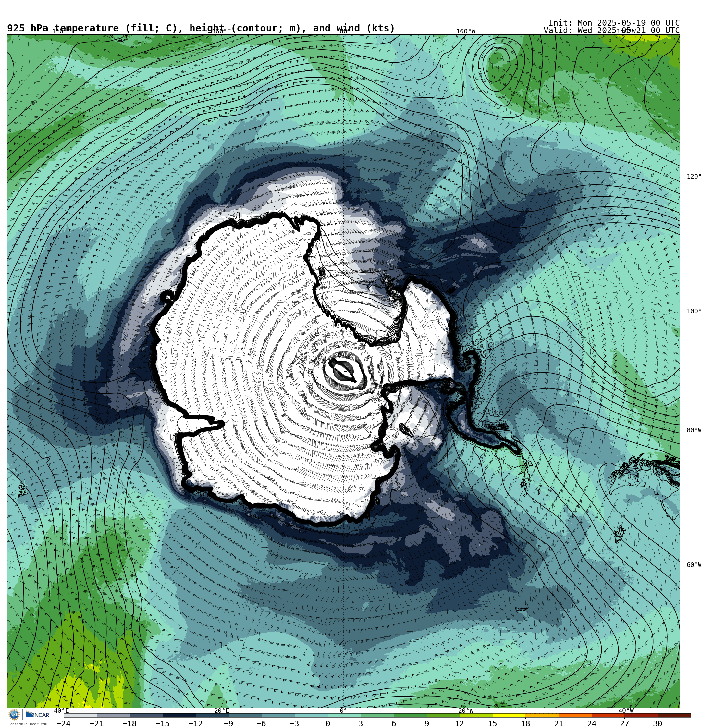Pick the maroon swatch above 30 on colorbar
Viewport: 701px width, 728px height.
(x=674, y=715)
